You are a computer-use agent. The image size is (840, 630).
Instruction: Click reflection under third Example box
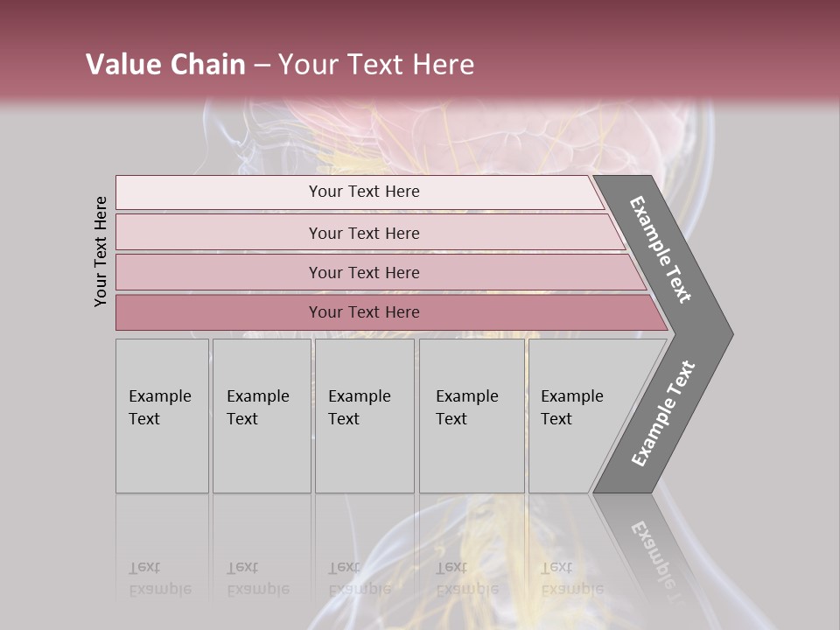pos(364,560)
